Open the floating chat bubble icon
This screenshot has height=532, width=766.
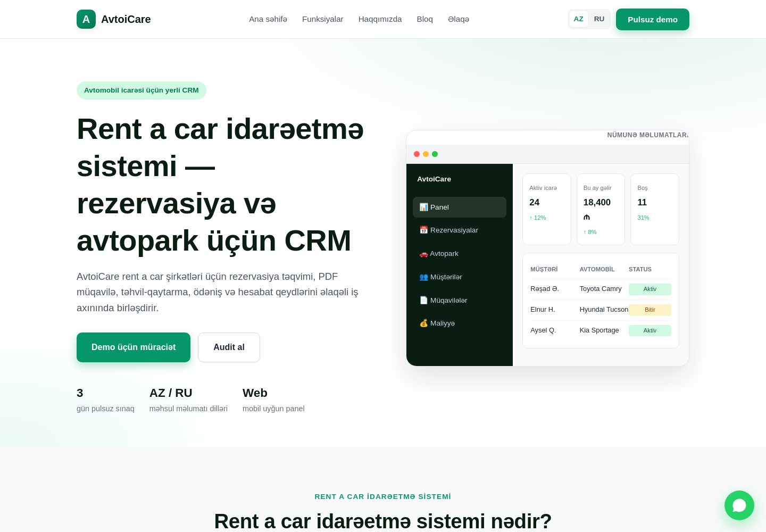[739, 505]
